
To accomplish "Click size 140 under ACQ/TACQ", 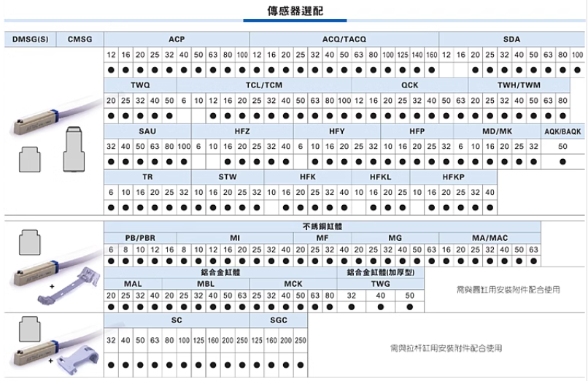I will (417, 55).
